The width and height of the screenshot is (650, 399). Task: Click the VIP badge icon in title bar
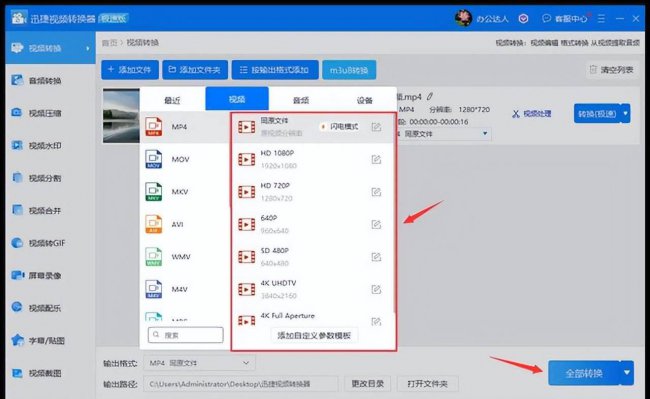point(524,19)
